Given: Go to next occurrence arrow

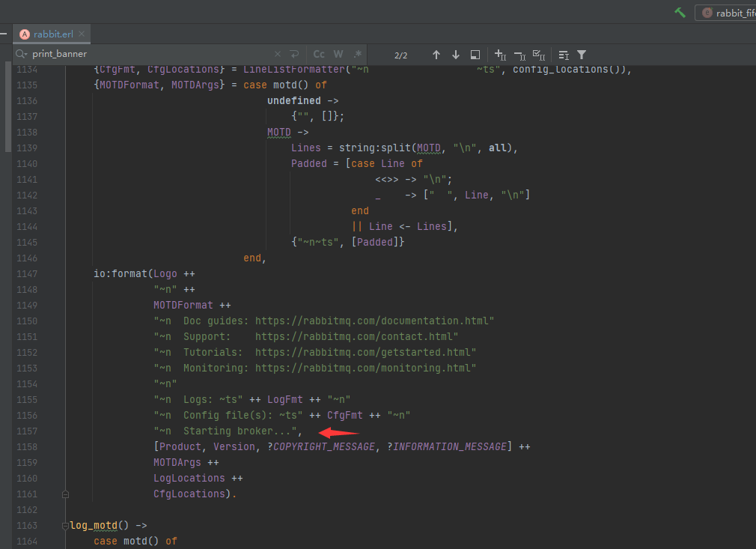Looking at the screenshot, I should pos(456,55).
